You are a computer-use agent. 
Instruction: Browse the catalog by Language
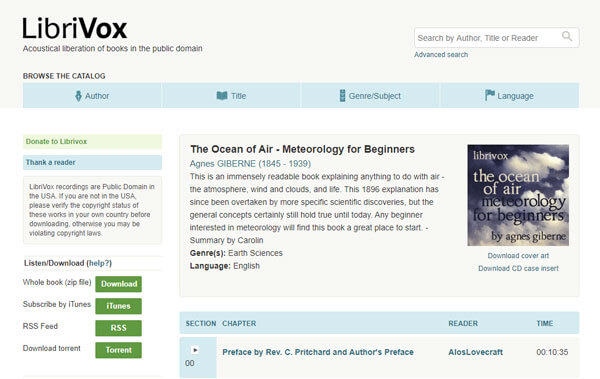pos(510,96)
